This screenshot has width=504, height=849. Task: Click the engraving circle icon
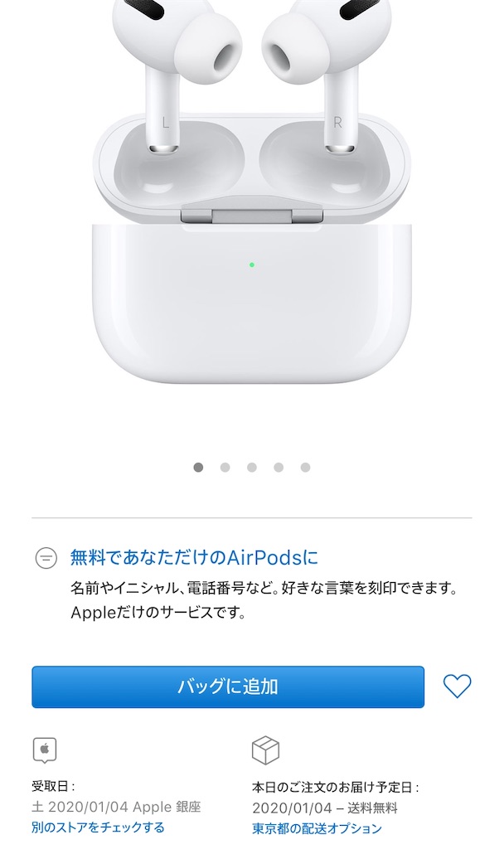[46, 558]
